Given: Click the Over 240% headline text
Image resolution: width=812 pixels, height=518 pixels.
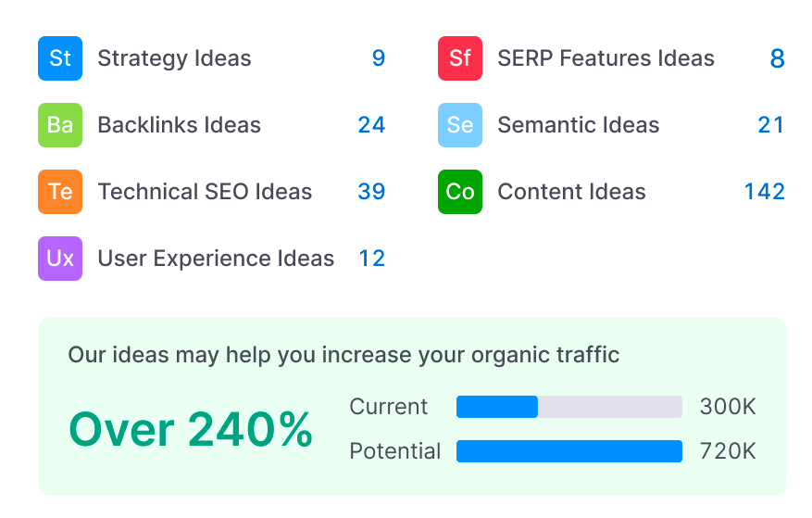Looking at the screenshot, I should pos(191,430).
